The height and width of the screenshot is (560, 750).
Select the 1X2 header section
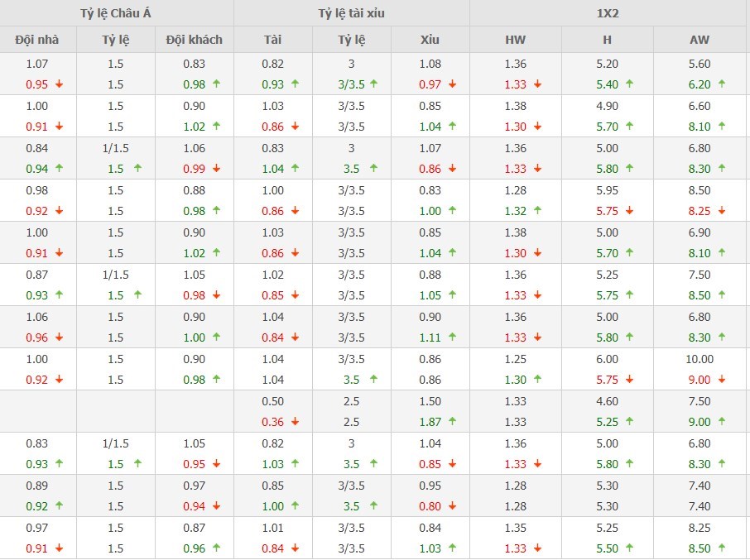click(x=609, y=13)
